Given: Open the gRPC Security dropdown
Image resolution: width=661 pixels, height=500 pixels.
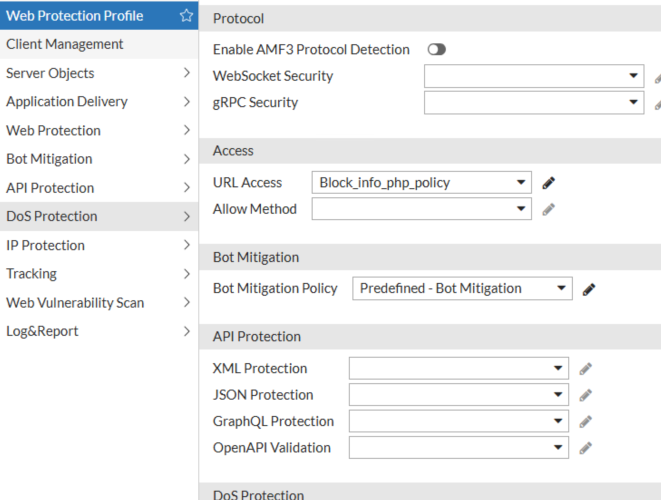Looking at the screenshot, I should [x=534, y=102].
